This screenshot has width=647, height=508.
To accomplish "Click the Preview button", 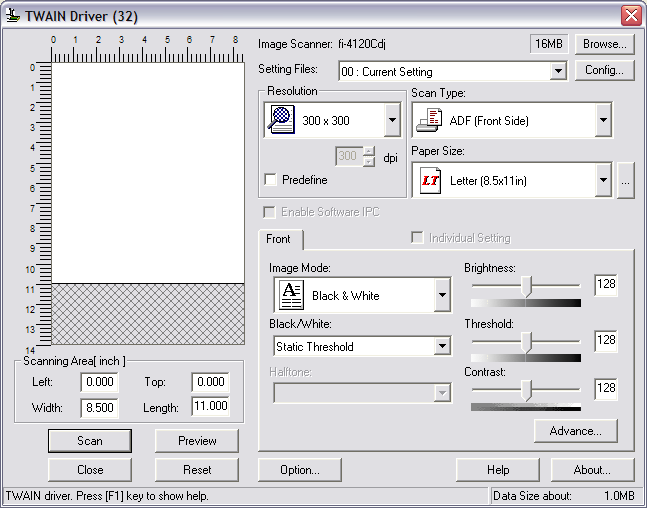I will pyautogui.click(x=197, y=441).
